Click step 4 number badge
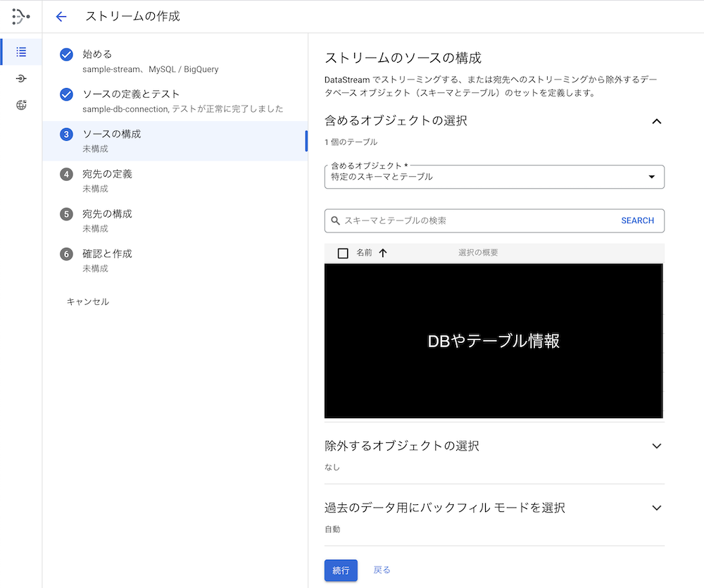Screen dimensions: 704x588 (x=66, y=175)
